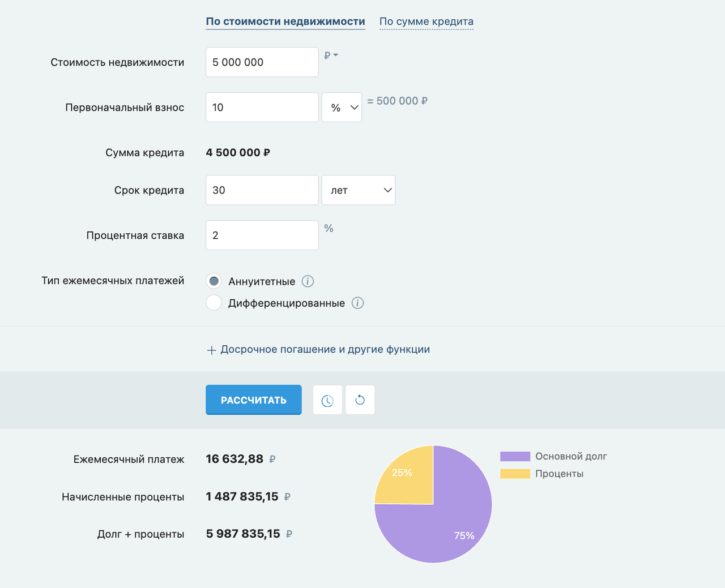The height and width of the screenshot is (588, 725).
Task: Expand Досрочное погашение и другие функции
Action: click(x=325, y=350)
